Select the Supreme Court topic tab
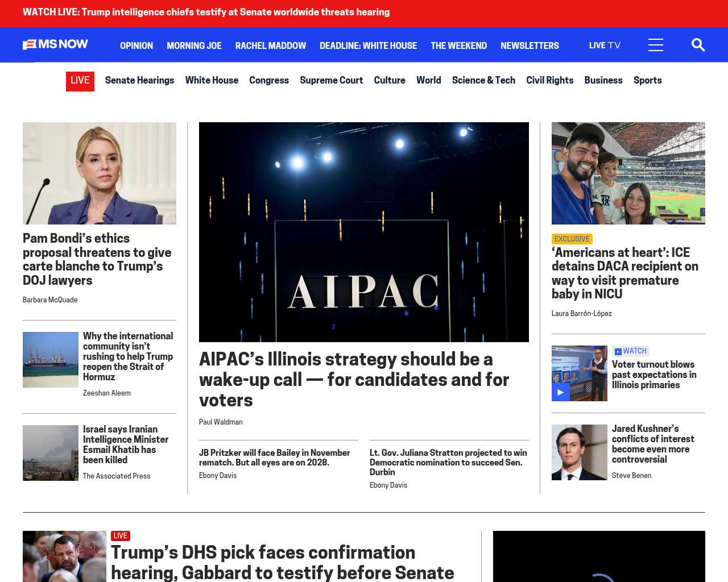 point(331,81)
